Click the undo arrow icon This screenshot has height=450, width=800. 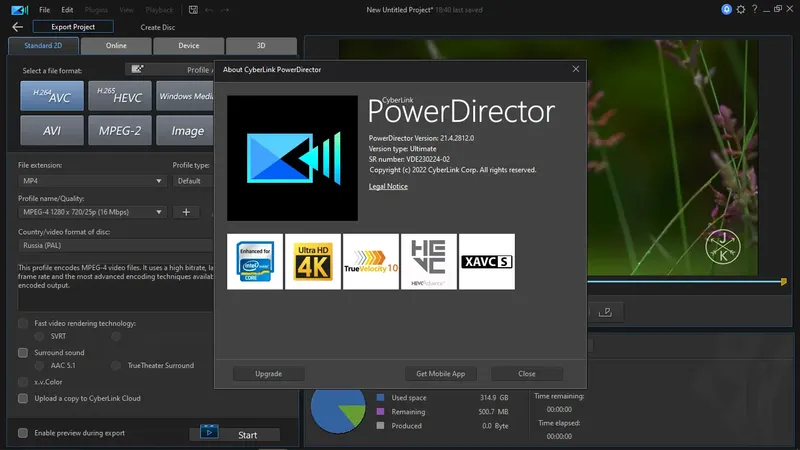209,10
